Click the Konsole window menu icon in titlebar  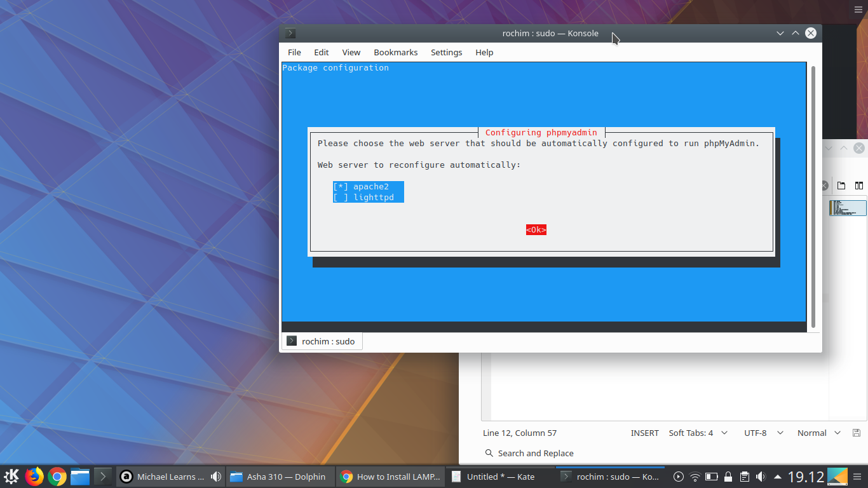point(290,33)
